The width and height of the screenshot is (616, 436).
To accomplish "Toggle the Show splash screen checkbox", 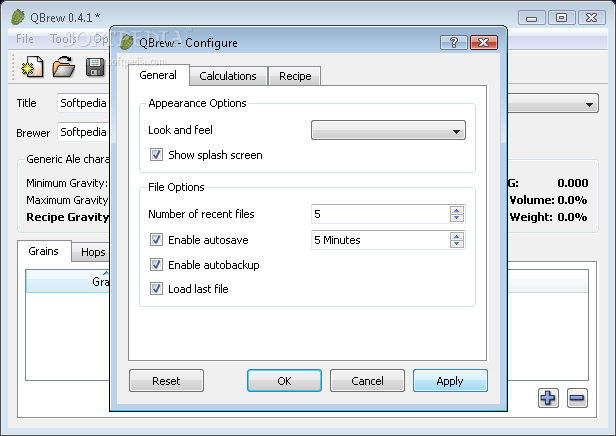I will click(x=156, y=155).
